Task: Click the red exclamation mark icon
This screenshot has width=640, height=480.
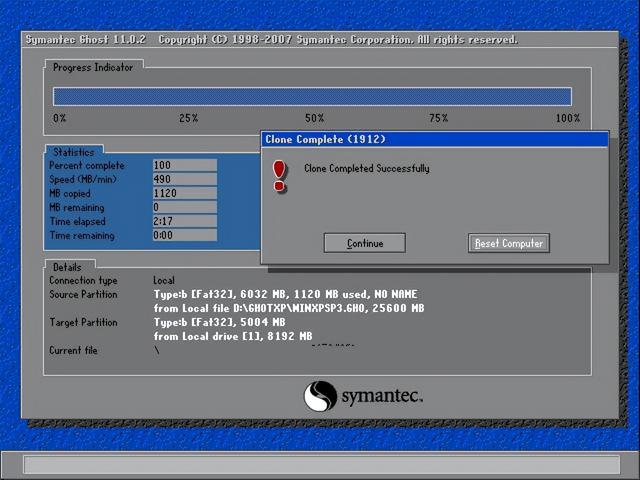Action: tap(280, 174)
